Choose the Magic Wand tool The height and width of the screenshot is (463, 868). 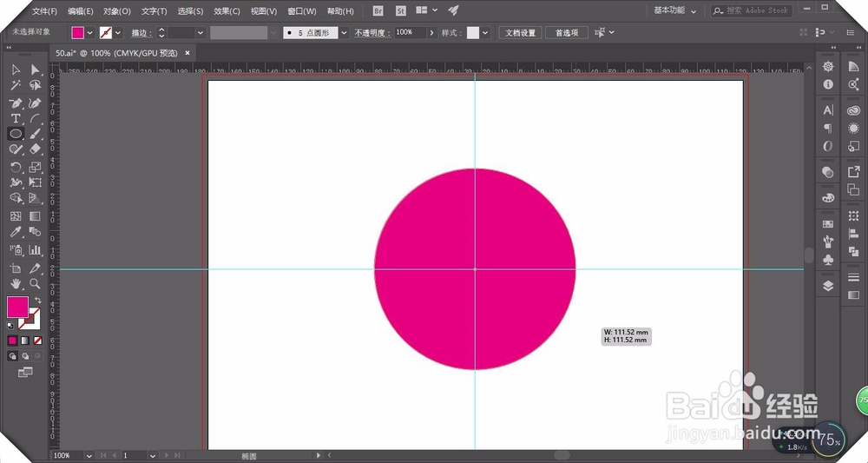16,85
